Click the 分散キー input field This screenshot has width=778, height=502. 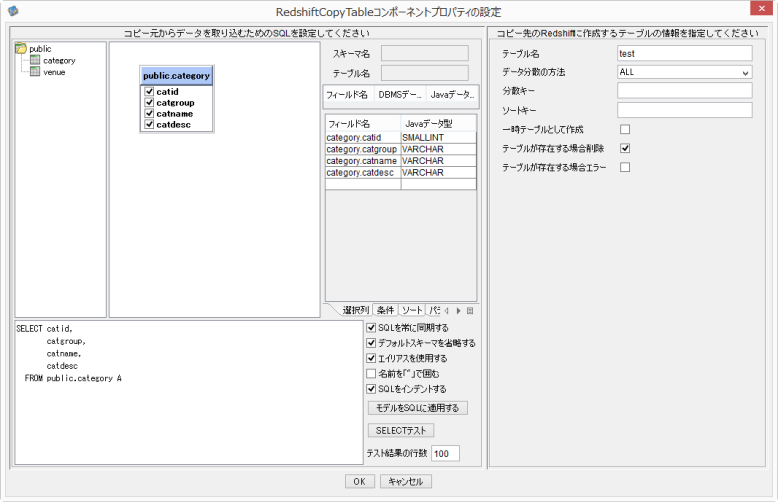(x=684, y=91)
